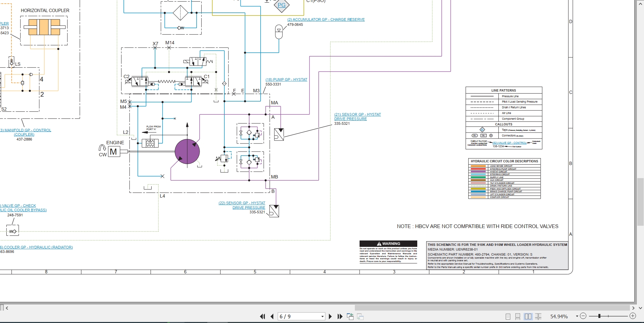Open the page number dropdown
Viewport: 644px width, 323px height.
click(322, 316)
